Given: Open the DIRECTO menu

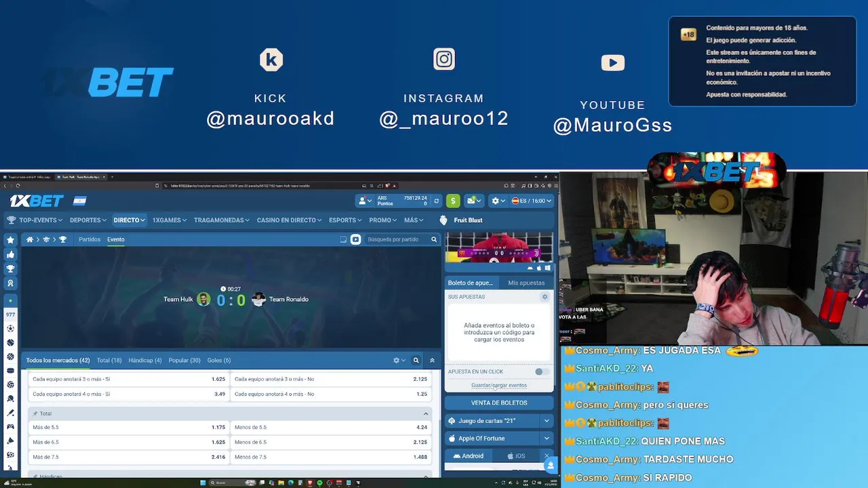Looking at the screenshot, I should pyautogui.click(x=129, y=220).
